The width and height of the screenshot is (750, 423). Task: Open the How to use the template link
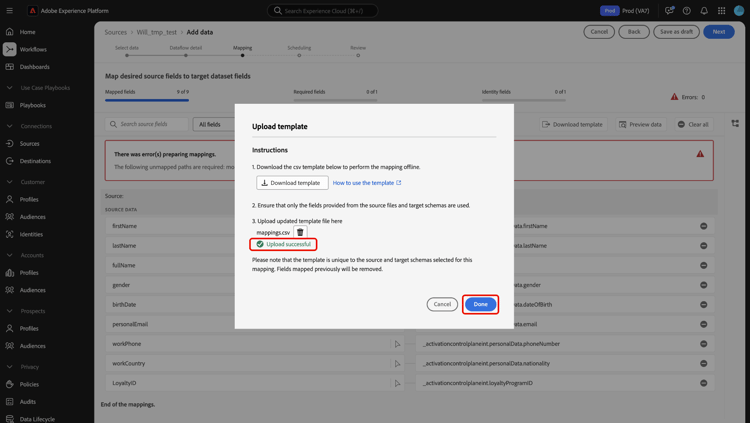pyautogui.click(x=367, y=183)
